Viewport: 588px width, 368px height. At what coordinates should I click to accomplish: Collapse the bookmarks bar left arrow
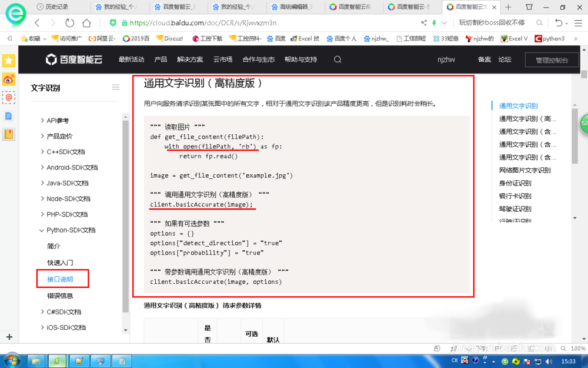click(9, 39)
